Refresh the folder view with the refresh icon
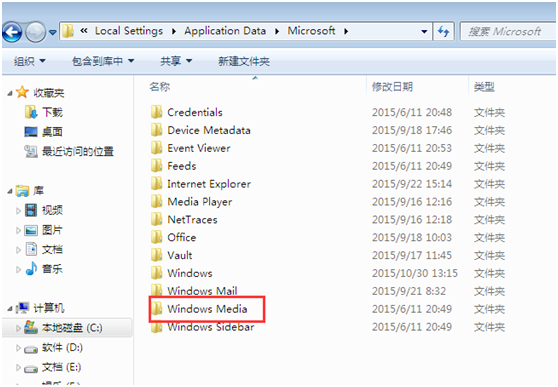This screenshot has width=558, height=387. tap(443, 32)
